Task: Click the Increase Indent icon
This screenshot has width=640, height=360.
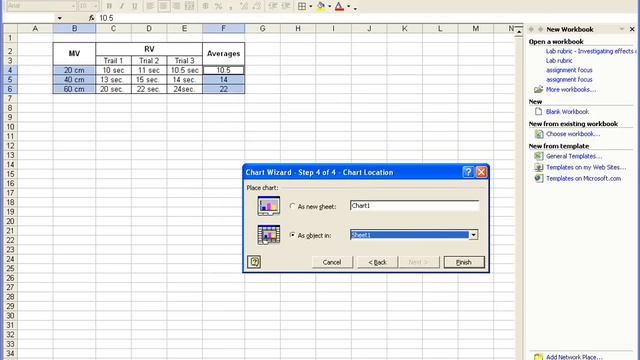Action: pyautogui.click(x=286, y=6)
